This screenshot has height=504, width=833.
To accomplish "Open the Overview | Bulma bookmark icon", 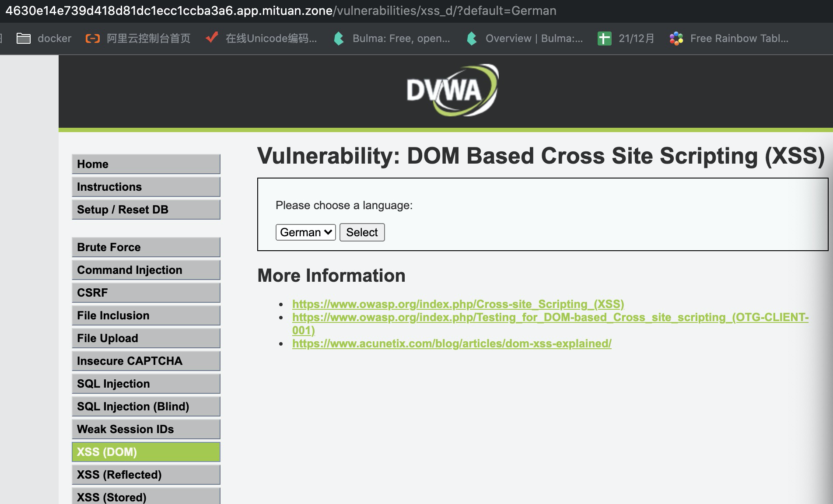I will (472, 38).
